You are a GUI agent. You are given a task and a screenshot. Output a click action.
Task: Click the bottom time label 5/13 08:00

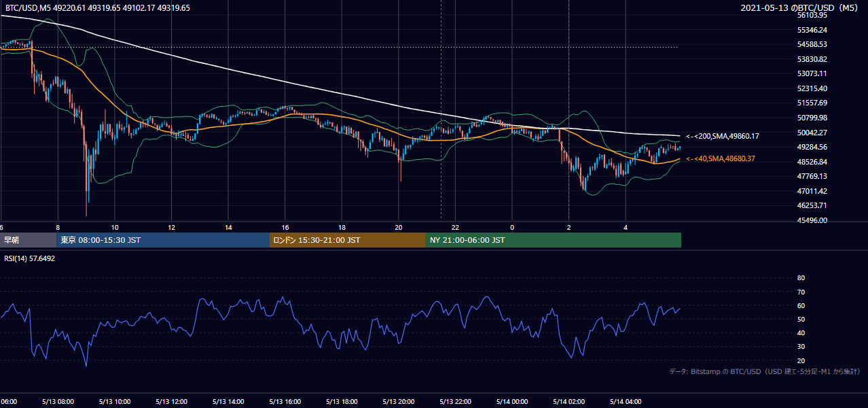[58, 401]
